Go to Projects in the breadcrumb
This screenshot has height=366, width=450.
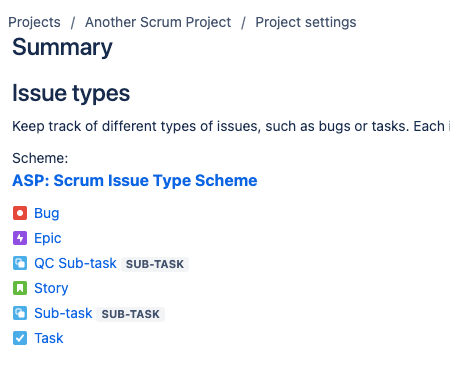click(34, 22)
